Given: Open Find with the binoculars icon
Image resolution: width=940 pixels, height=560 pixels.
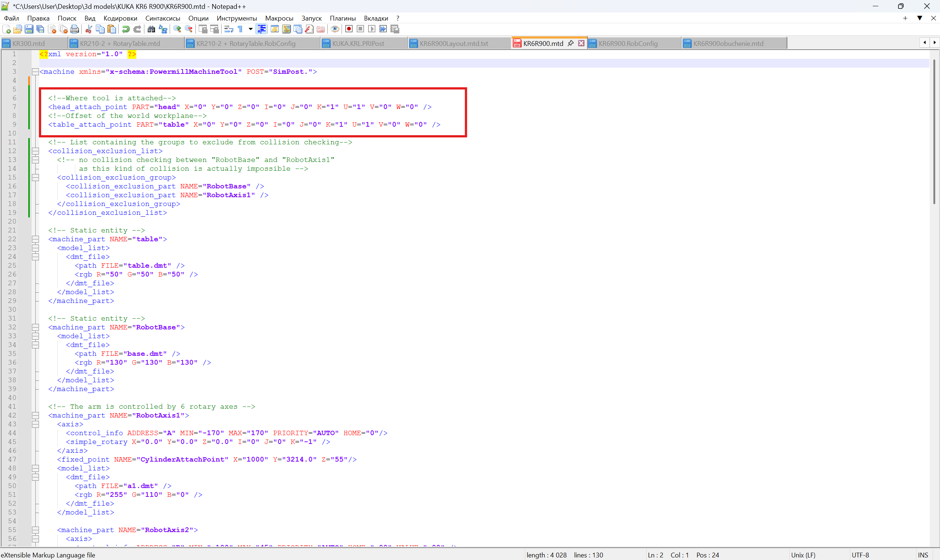Looking at the screenshot, I should [151, 29].
